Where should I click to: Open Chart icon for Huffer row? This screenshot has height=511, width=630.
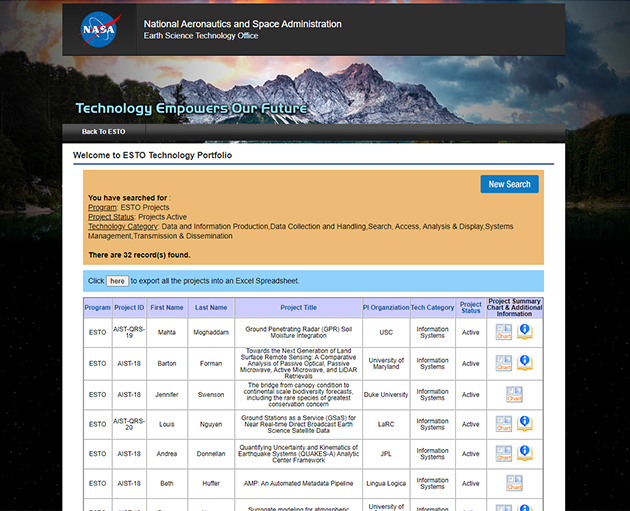coord(514,483)
